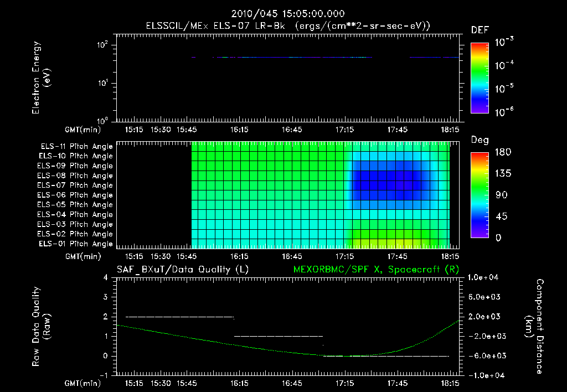Click the 18:15 tick under the bottom plot
This screenshot has height=392, width=567.
450,383
